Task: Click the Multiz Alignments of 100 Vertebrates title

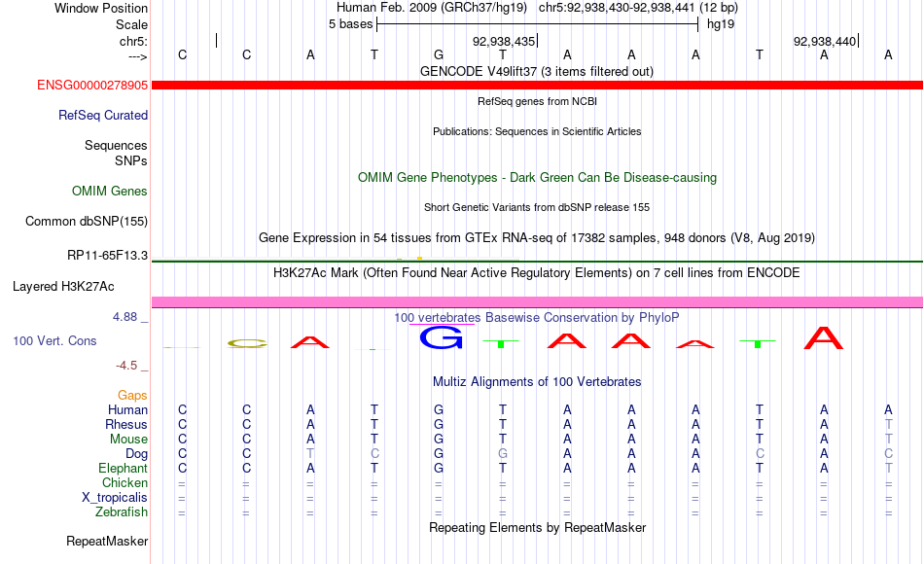Action: coord(536,381)
